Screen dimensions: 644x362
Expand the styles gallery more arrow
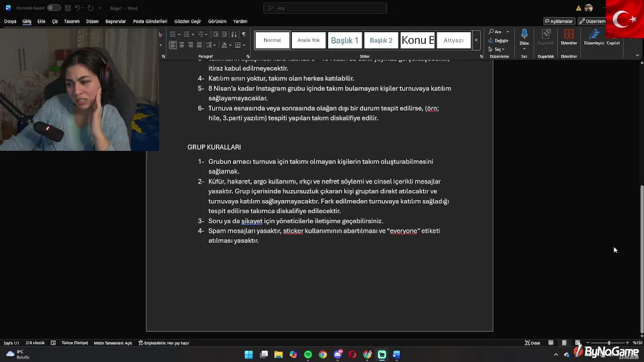pyautogui.click(x=476, y=40)
